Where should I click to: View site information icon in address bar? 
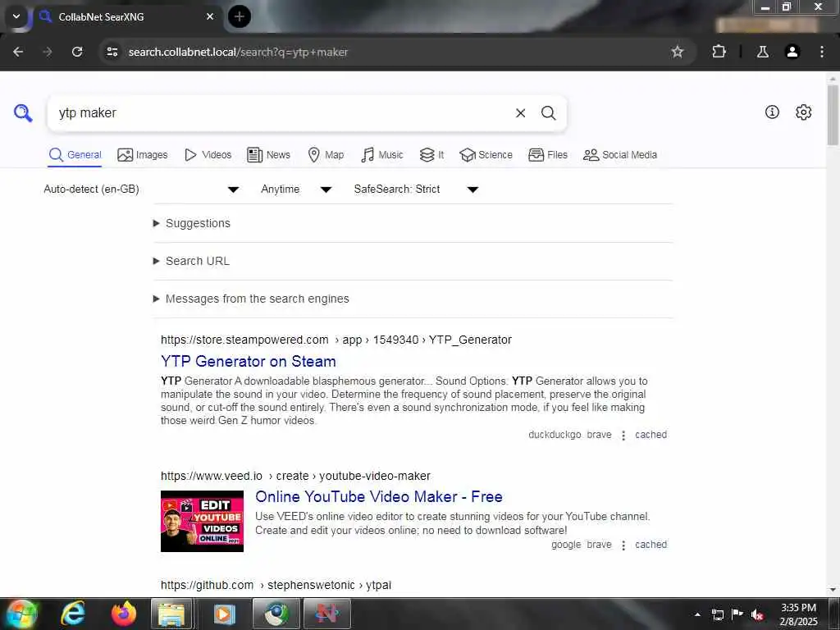tap(112, 52)
